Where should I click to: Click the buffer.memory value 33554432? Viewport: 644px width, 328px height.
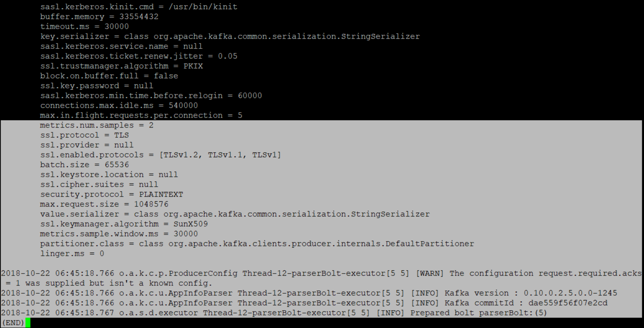[x=139, y=17]
